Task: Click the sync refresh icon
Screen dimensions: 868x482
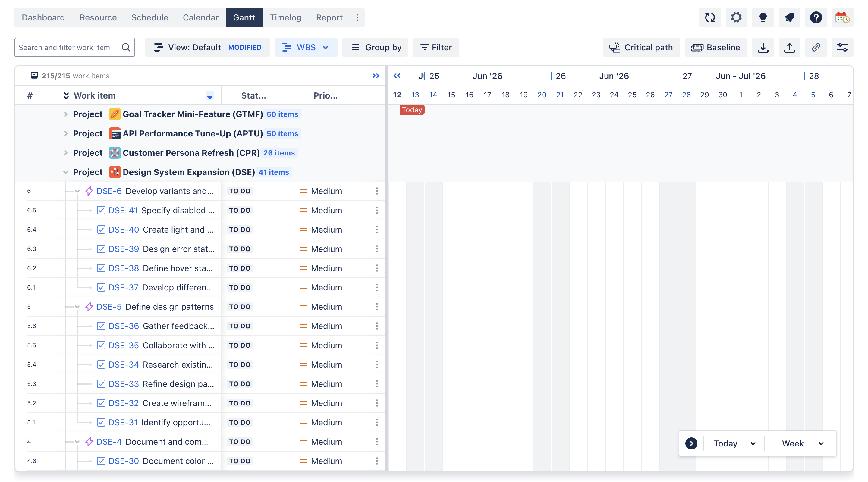Action: [x=710, y=17]
